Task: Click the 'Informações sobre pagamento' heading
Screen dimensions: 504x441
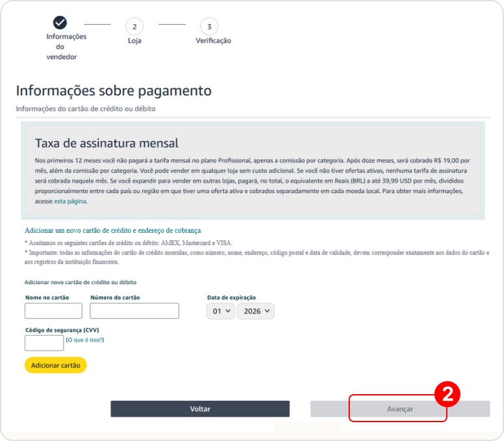Action: point(114,90)
